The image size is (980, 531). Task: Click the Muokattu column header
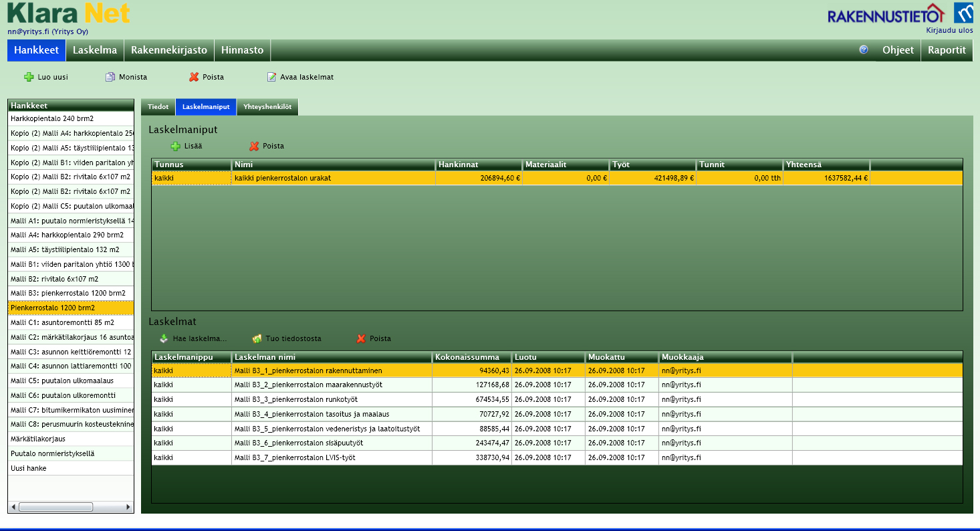(x=622, y=357)
